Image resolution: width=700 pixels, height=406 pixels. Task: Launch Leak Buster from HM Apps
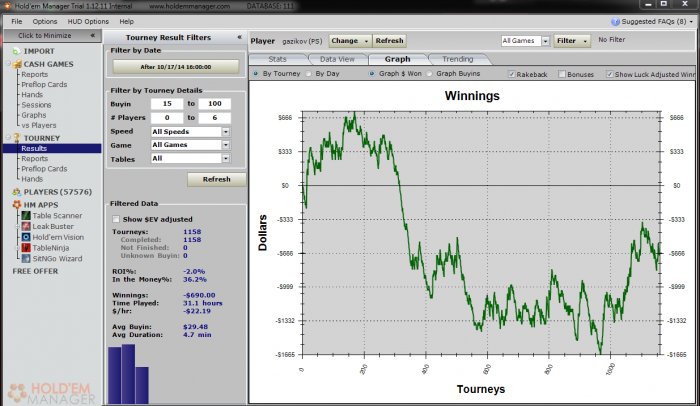(x=50, y=226)
